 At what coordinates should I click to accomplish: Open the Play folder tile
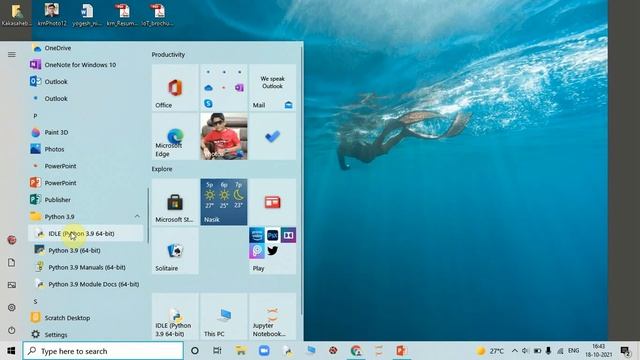pos(272,251)
